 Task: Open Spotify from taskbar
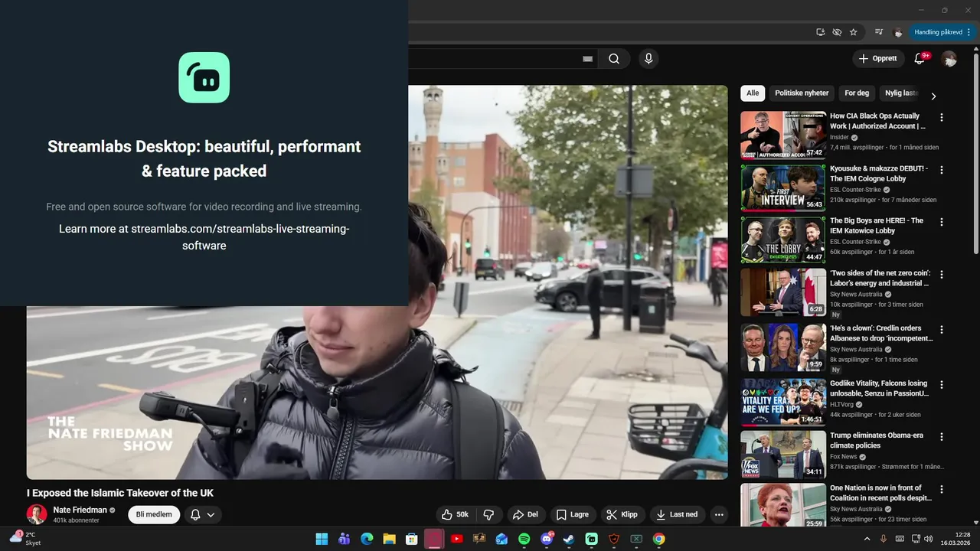(x=524, y=539)
